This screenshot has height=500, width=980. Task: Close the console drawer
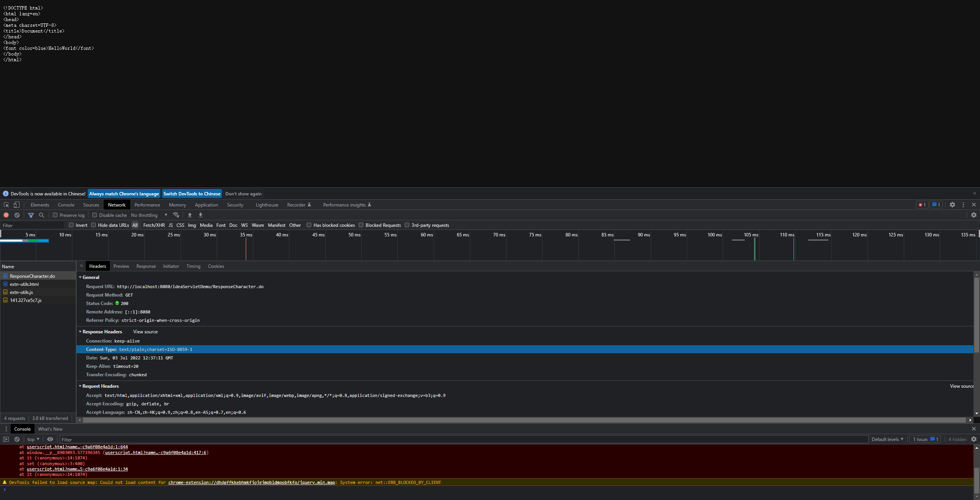click(x=974, y=429)
